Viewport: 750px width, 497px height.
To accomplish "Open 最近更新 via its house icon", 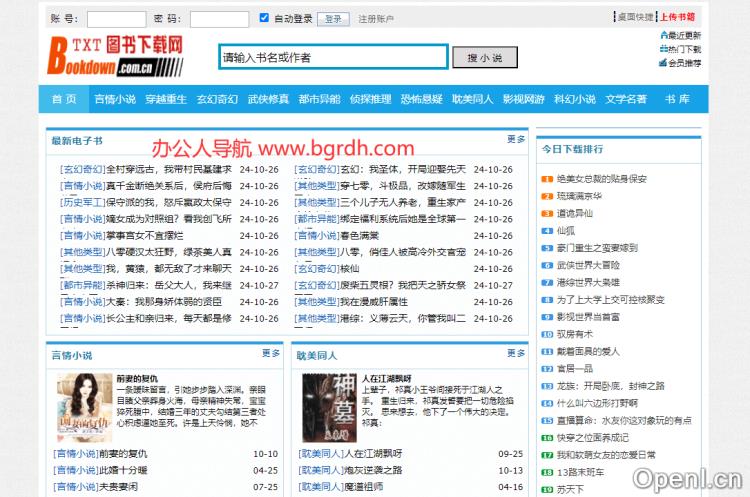I will coord(662,35).
